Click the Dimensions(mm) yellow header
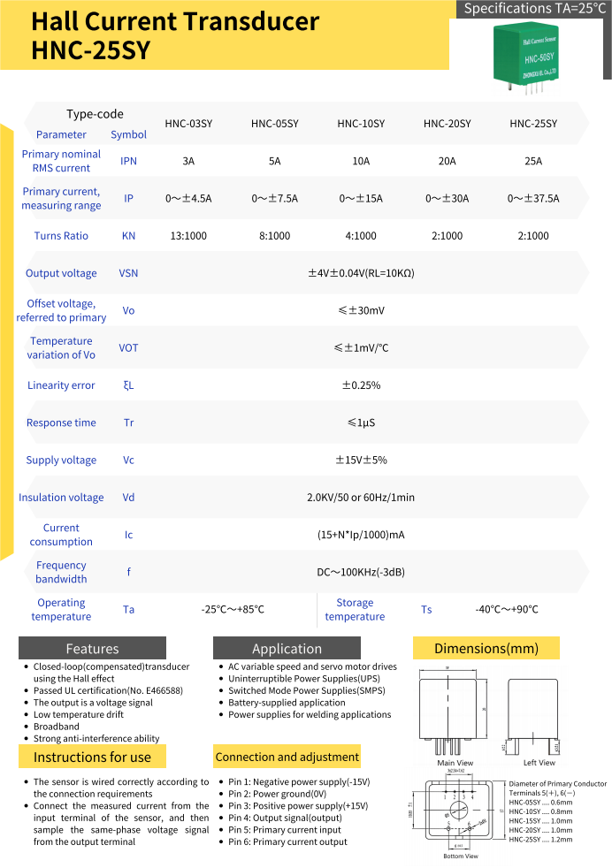The height and width of the screenshot is (868, 612). point(486,648)
